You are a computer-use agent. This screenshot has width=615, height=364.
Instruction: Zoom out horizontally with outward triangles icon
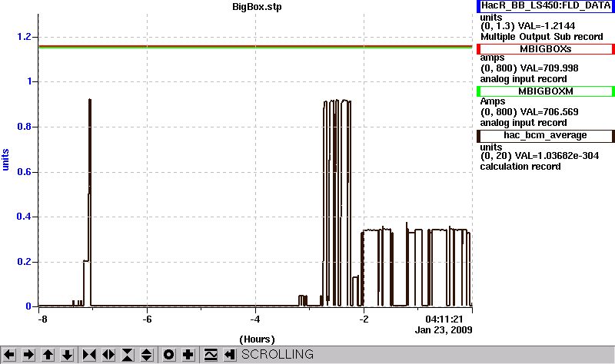click(x=108, y=355)
